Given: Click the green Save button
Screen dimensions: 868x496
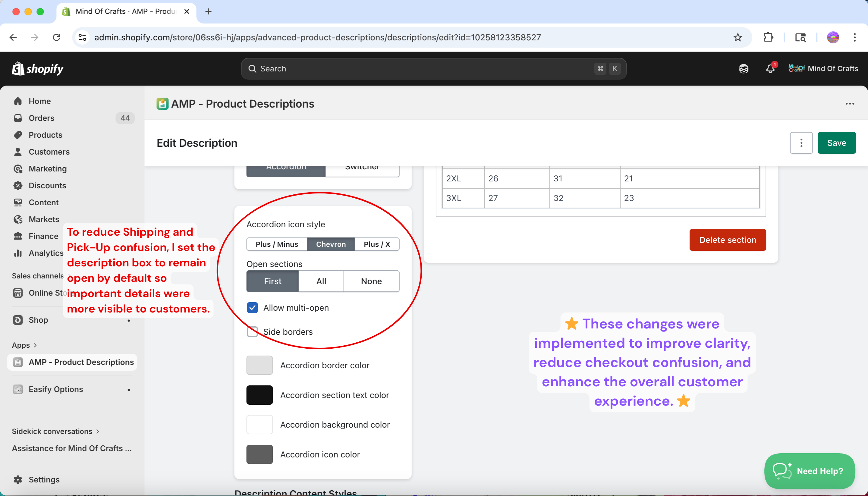Looking at the screenshot, I should (836, 143).
